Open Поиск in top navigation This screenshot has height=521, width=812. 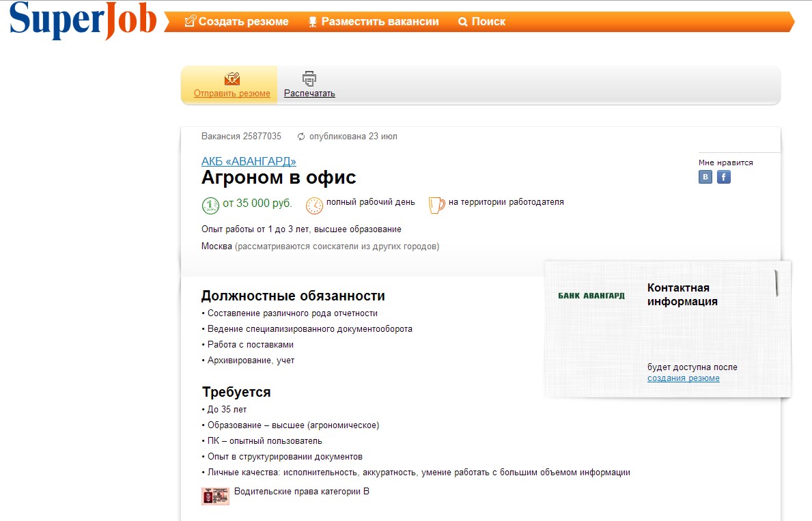pos(481,22)
